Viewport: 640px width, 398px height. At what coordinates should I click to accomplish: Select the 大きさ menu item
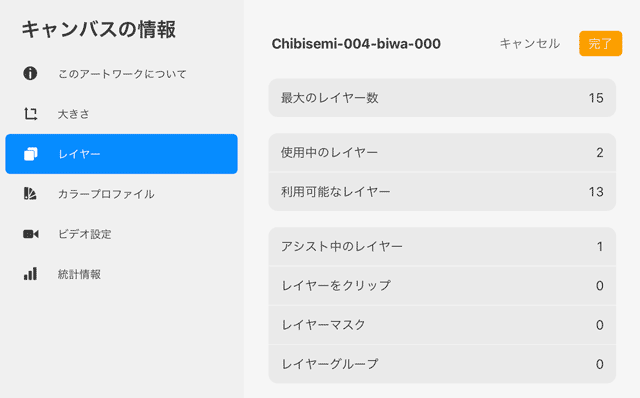pyautogui.click(x=121, y=114)
